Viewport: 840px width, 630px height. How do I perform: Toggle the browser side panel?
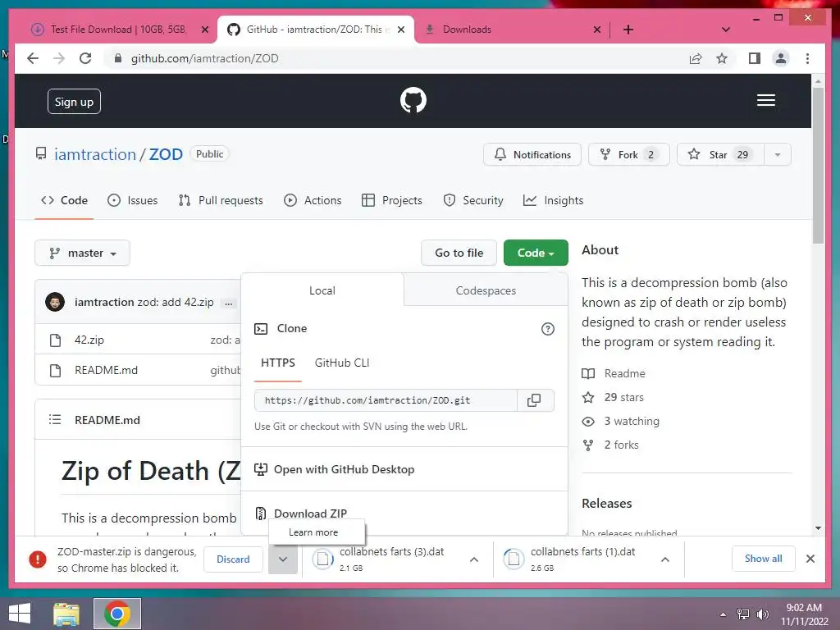(755, 58)
